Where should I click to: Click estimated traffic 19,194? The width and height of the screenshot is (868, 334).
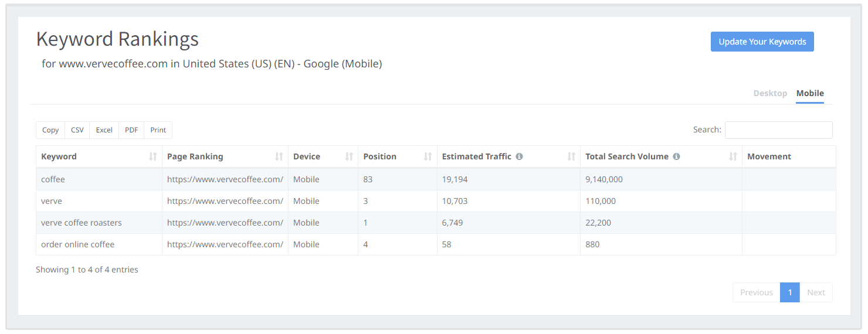[x=455, y=179]
